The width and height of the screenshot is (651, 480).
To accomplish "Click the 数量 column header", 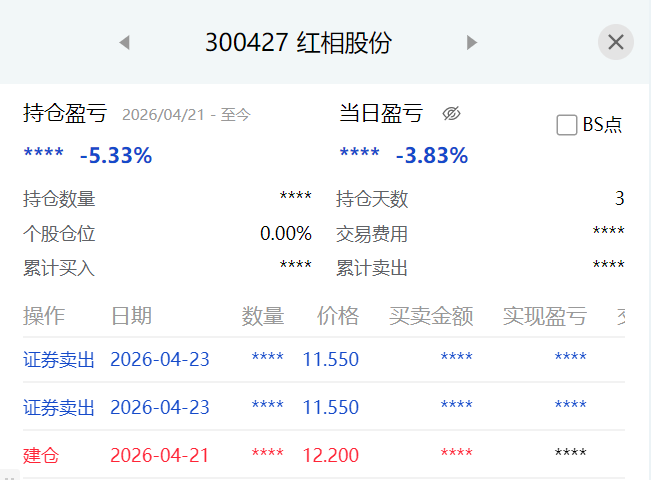I will click(263, 316).
